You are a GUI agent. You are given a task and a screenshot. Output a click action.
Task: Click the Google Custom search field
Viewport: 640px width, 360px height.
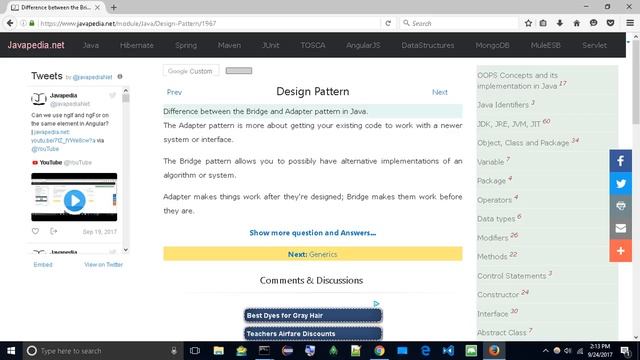click(x=191, y=71)
